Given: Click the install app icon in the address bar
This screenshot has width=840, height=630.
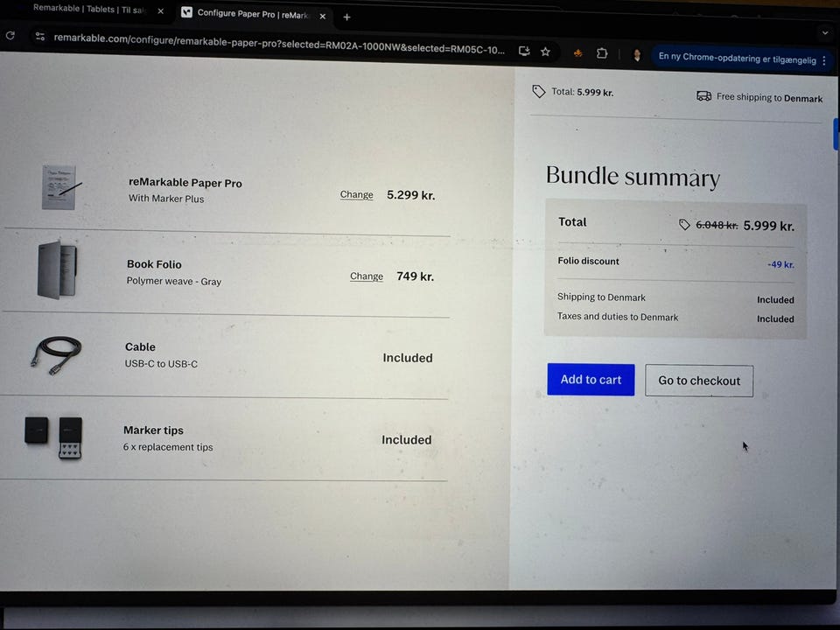Looking at the screenshot, I should 524,51.
